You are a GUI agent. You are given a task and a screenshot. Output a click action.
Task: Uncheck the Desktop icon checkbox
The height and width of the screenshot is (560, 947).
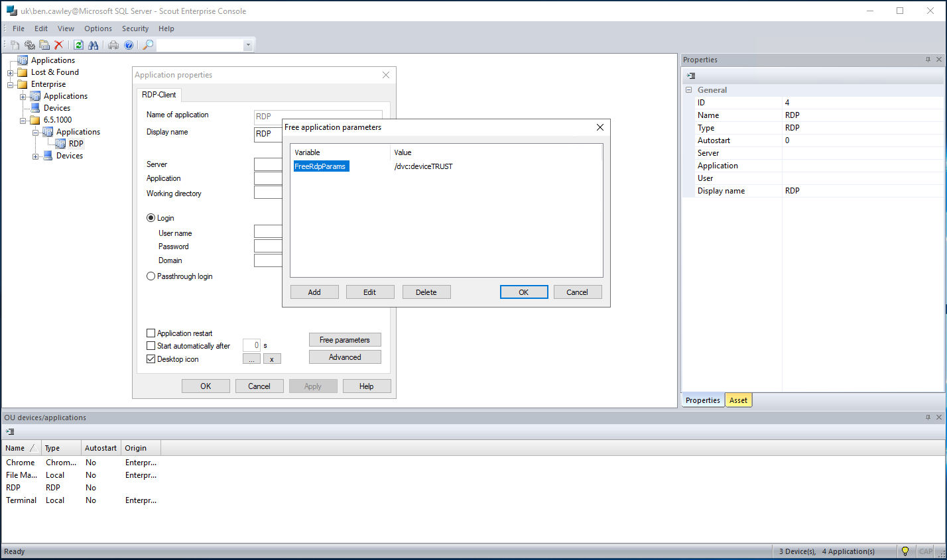click(x=151, y=359)
